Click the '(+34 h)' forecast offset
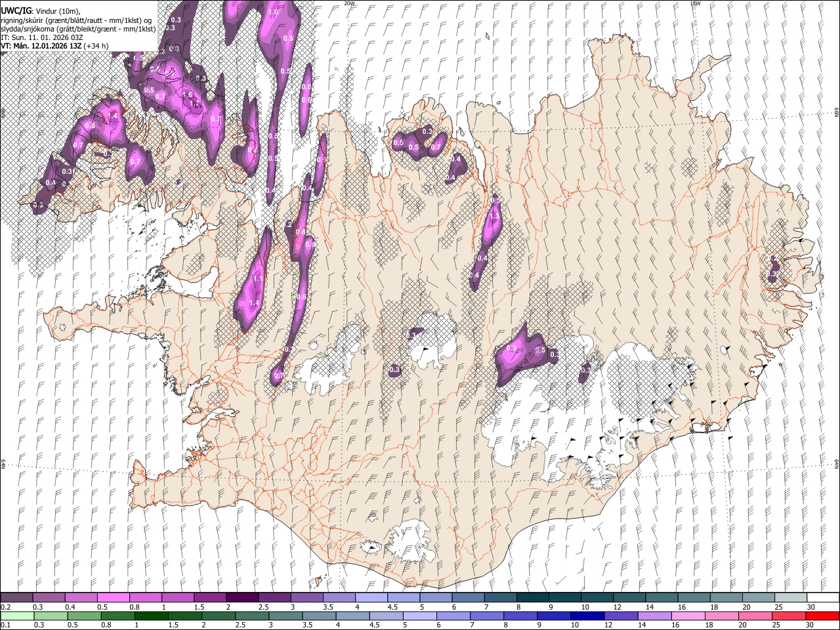The image size is (840, 630). [96, 46]
